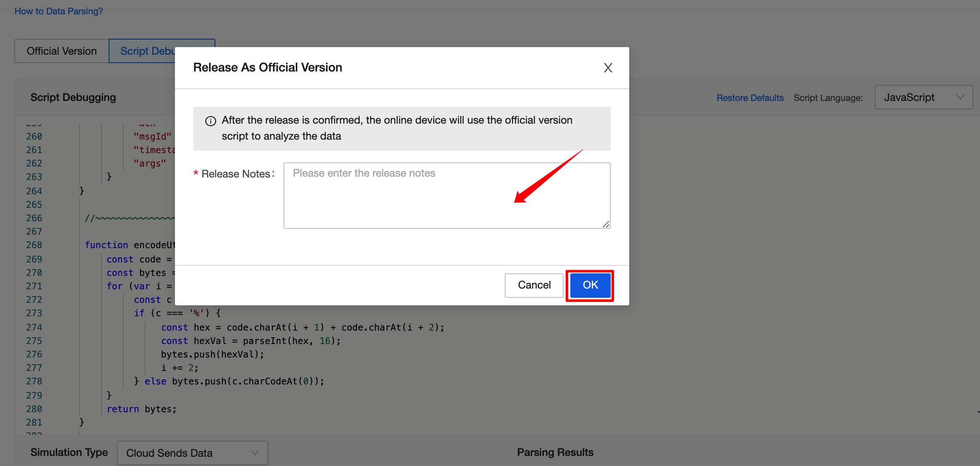Switch to the Official Version tab

[61, 50]
